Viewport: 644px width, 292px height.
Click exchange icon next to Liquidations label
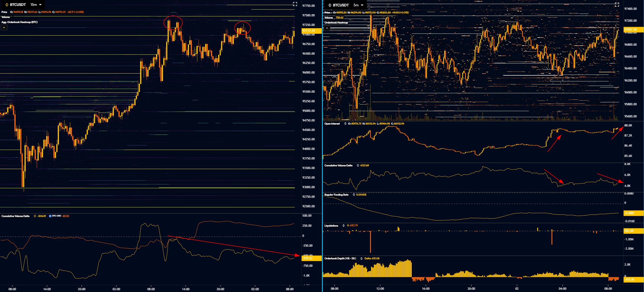343,225
